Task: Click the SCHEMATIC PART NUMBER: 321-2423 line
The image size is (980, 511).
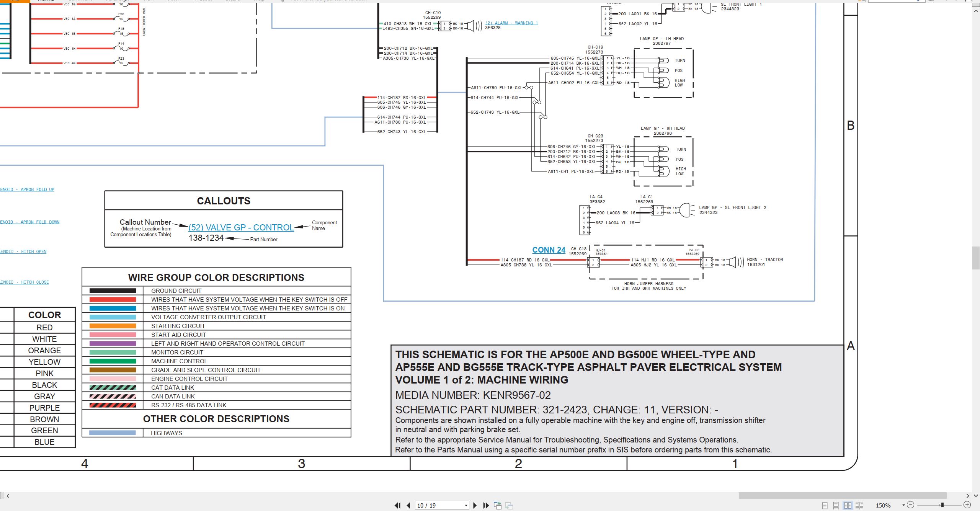Action: pos(557,410)
